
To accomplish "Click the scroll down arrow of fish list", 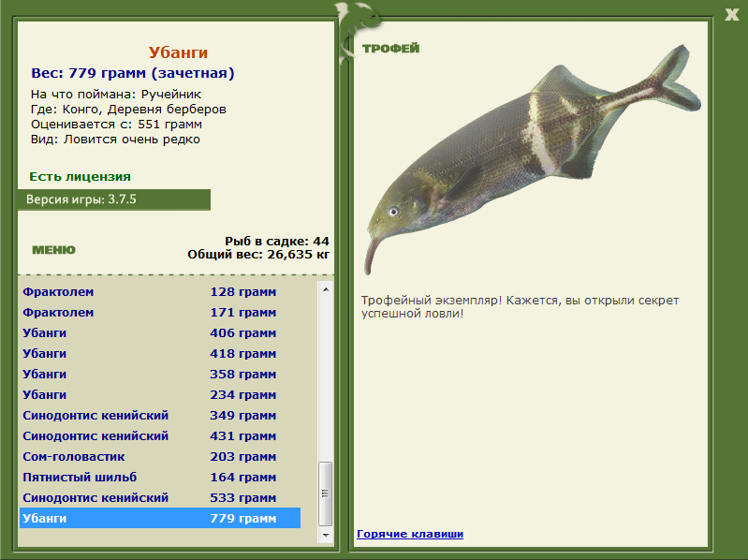I will coord(326,536).
